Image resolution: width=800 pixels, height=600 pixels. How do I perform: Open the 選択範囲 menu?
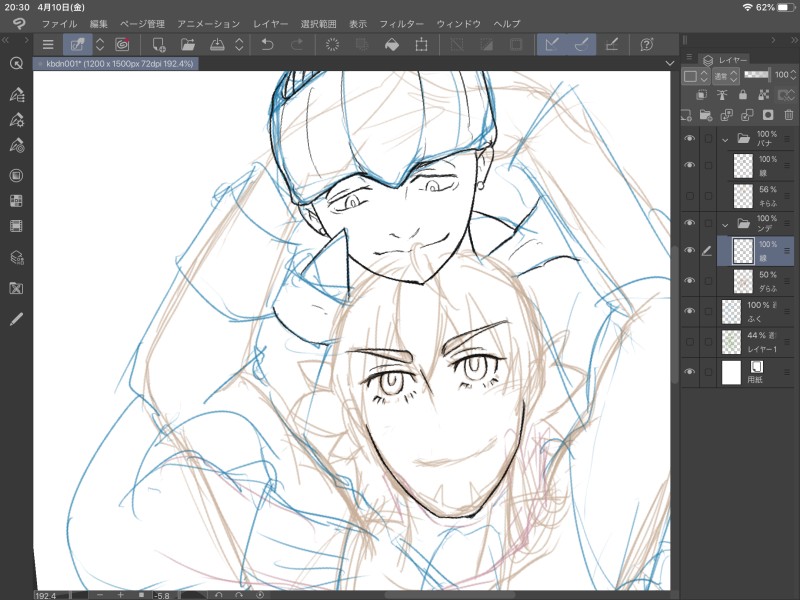(318, 24)
